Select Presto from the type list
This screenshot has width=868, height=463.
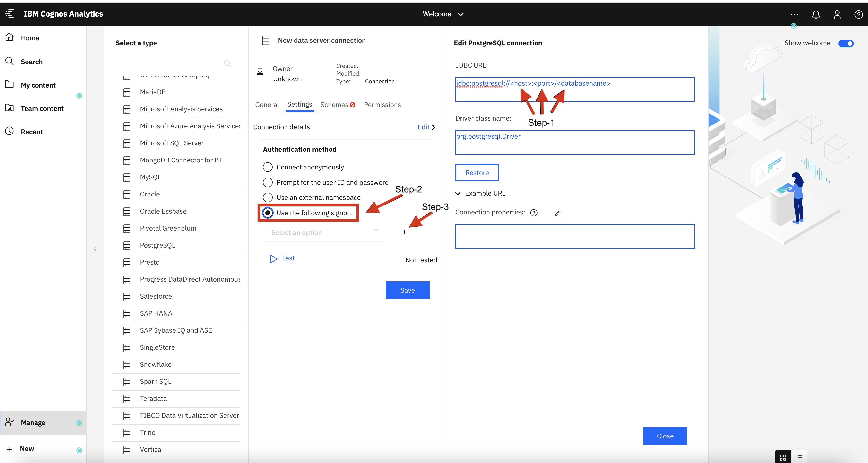pos(175,262)
